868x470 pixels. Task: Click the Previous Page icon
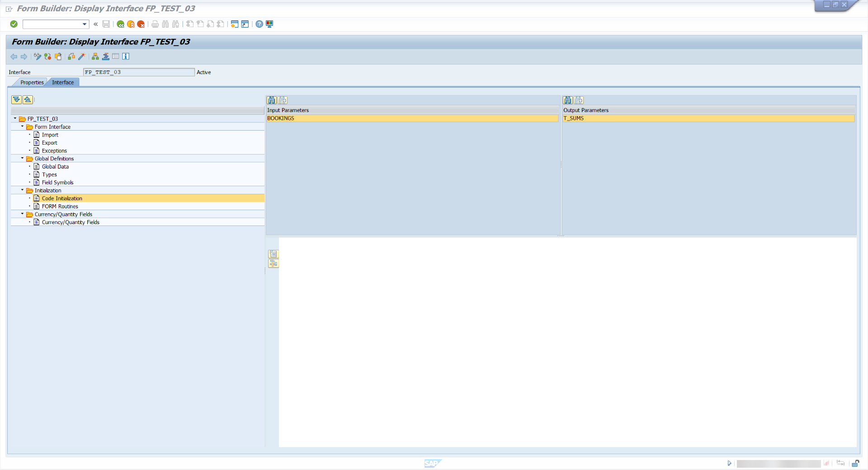pyautogui.click(x=200, y=24)
